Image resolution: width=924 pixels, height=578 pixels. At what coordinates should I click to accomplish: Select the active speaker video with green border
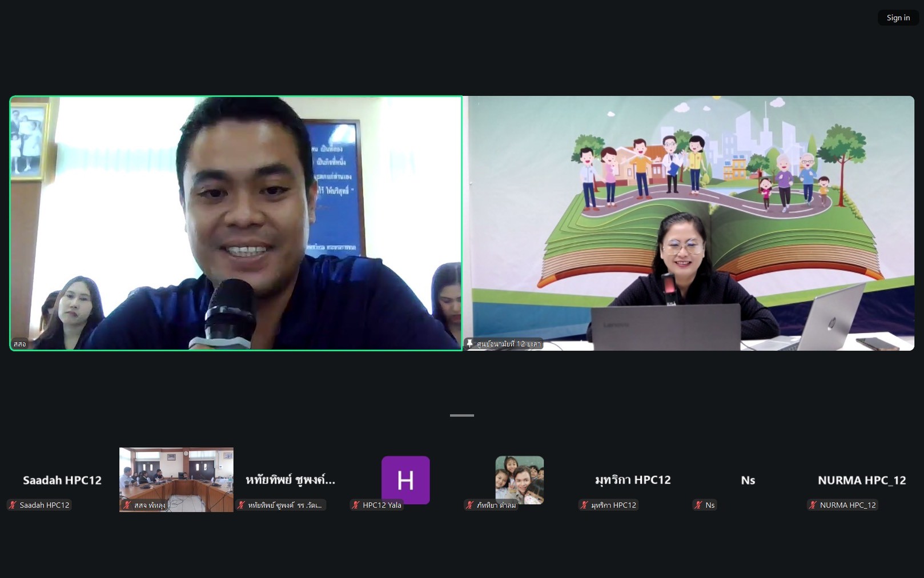tap(235, 223)
